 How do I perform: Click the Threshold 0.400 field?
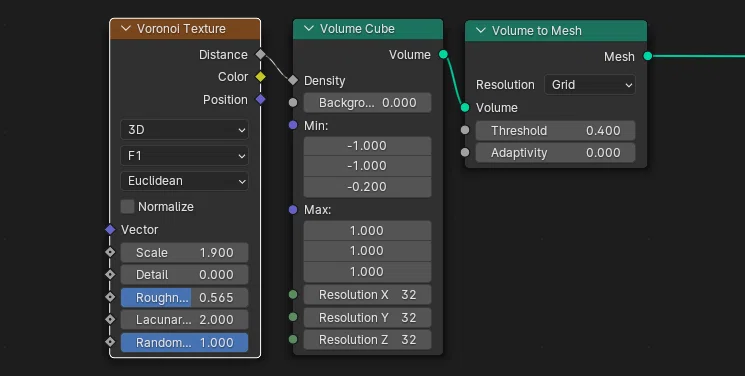click(555, 130)
